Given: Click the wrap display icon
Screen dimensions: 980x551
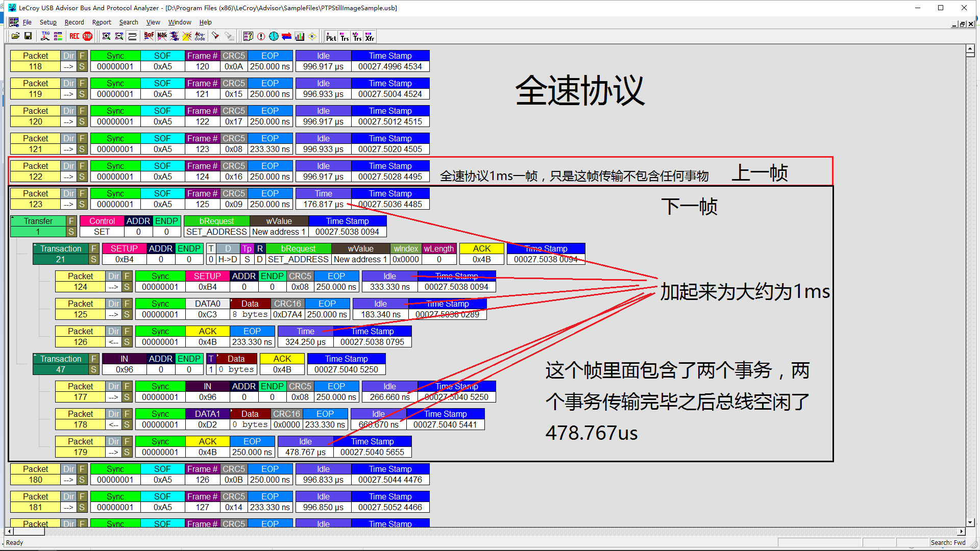Looking at the screenshot, I should pos(132,36).
